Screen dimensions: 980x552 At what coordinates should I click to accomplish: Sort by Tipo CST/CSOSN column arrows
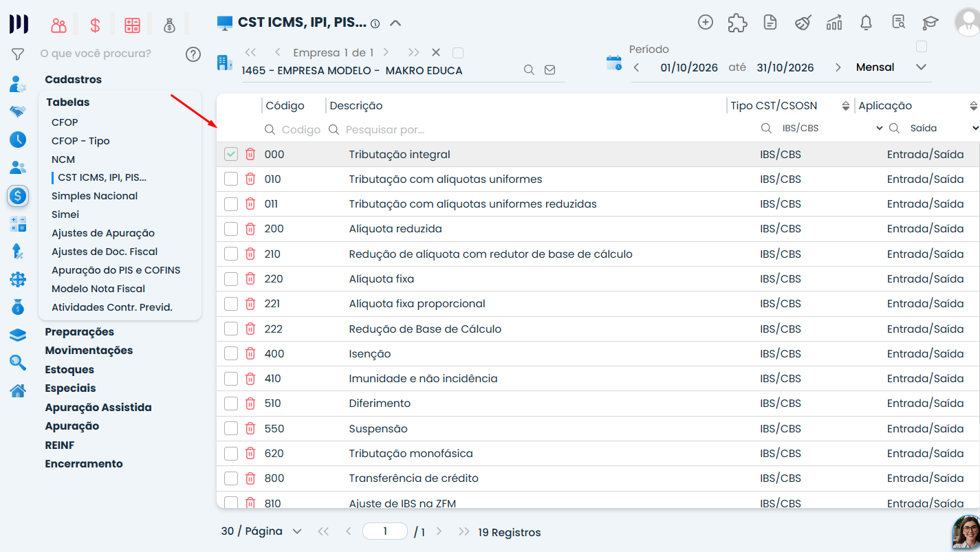tap(846, 106)
